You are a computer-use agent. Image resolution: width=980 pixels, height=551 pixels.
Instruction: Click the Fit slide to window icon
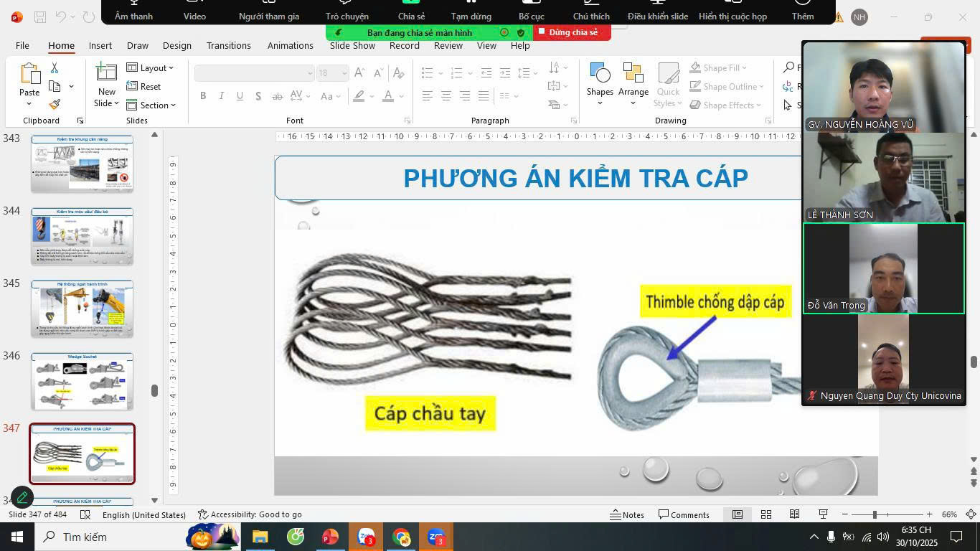(x=971, y=514)
